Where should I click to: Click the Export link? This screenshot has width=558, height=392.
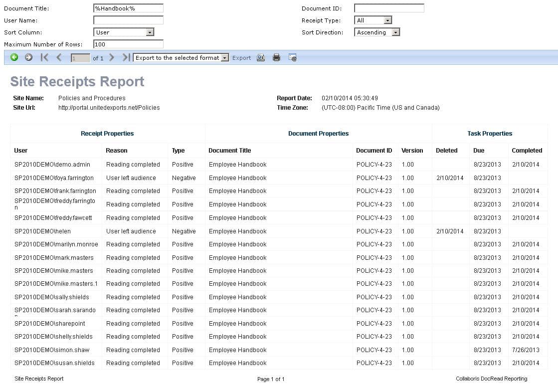point(241,58)
